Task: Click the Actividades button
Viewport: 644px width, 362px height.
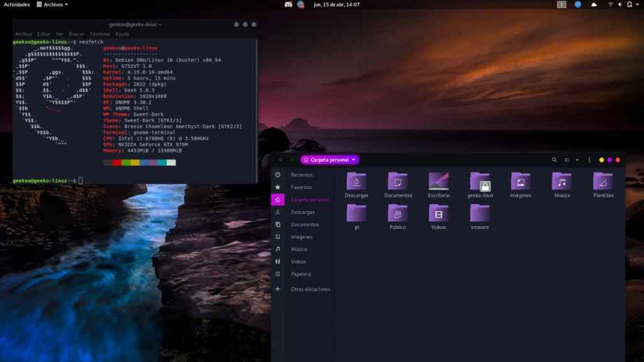Action: click(x=16, y=4)
